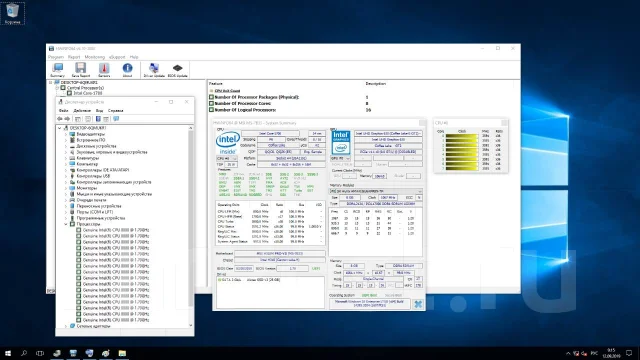Image resolution: width=640 pixels, height=360 pixels.
Task: Open the Sensors thermometer tool
Action: pyautogui.click(x=104, y=70)
